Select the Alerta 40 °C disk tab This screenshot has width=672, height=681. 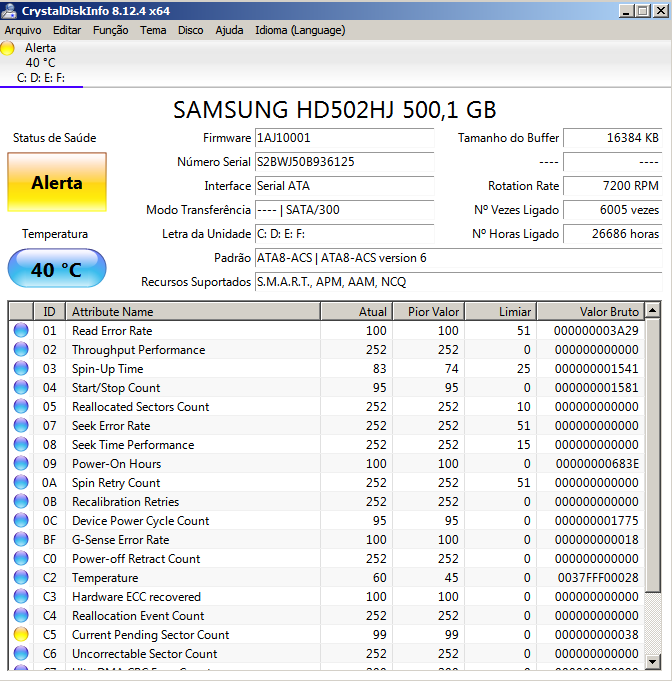tap(41, 63)
